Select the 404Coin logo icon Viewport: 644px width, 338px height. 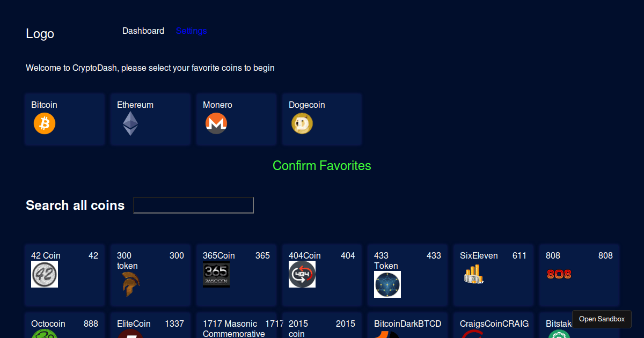[302, 274]
